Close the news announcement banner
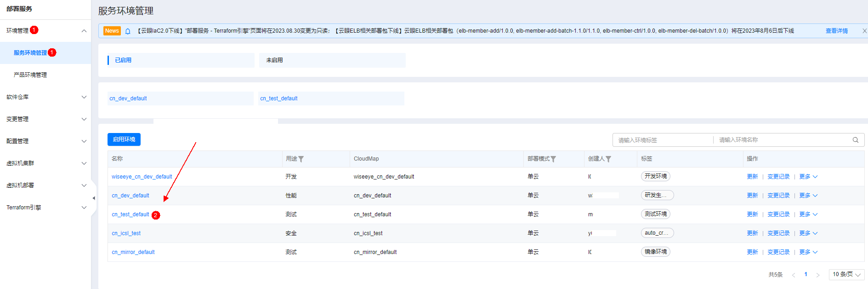This screenshot has height=289, width=868. (x=864, y=31)
